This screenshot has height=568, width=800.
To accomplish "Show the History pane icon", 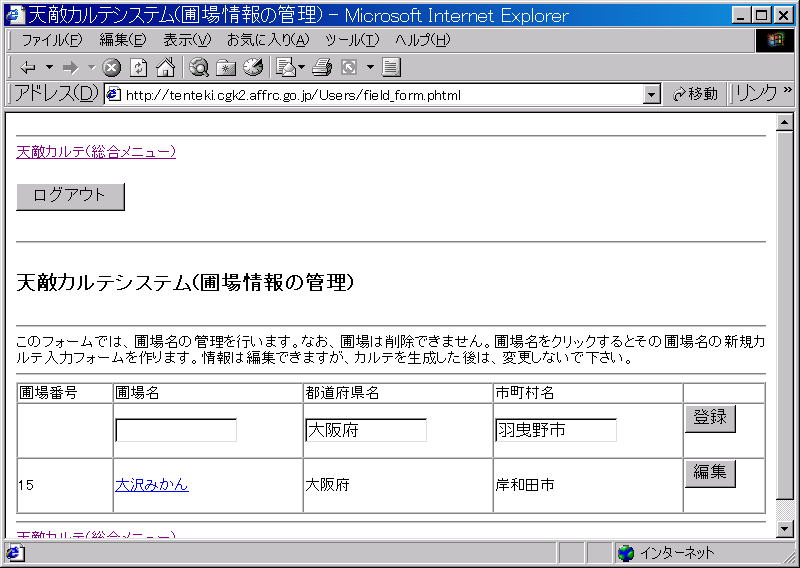I will point(252,68).
